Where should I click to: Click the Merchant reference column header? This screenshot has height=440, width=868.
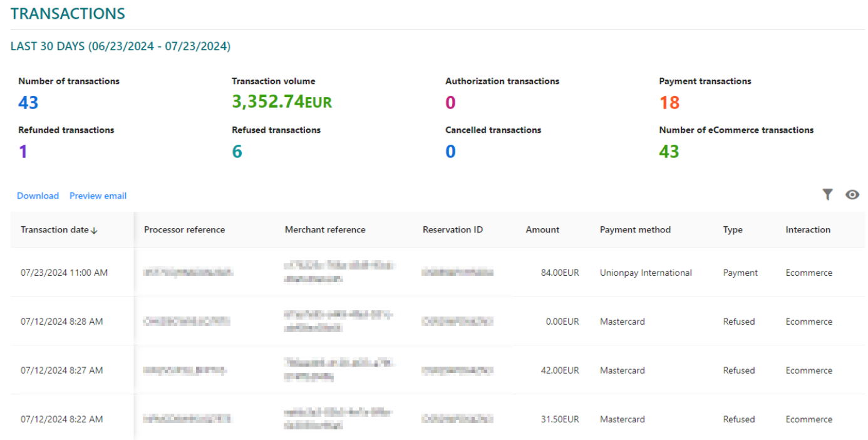tap(324, 229)
